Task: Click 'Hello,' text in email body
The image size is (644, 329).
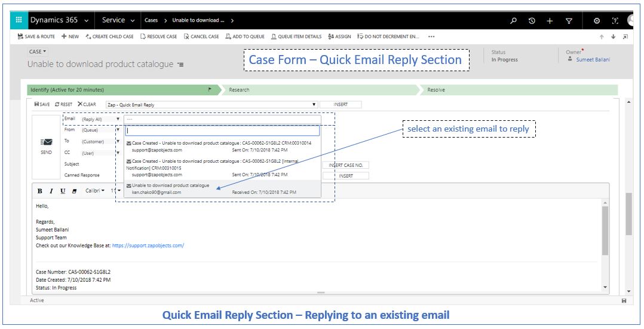Action: click(42, 206)
